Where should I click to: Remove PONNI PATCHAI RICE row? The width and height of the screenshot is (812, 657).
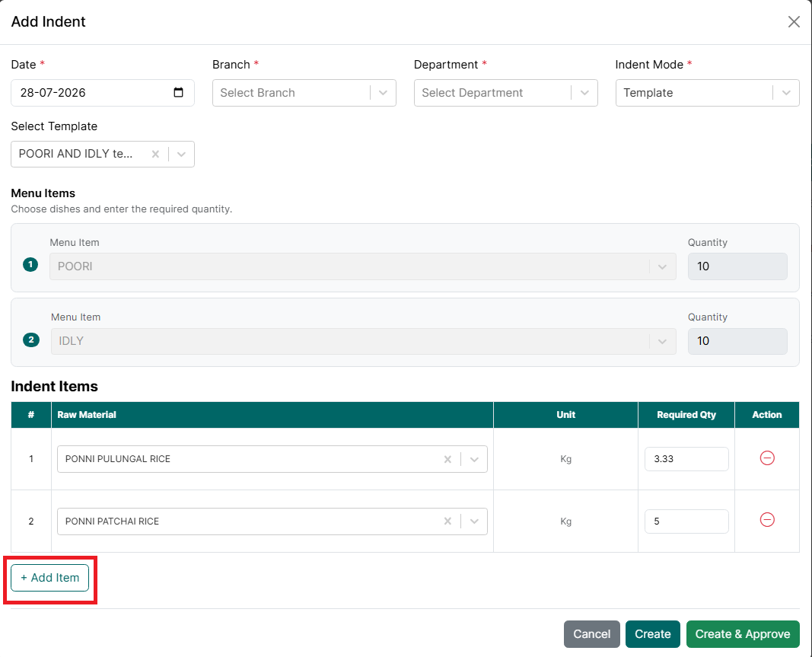pyautogui.click(x=767, y=520)
